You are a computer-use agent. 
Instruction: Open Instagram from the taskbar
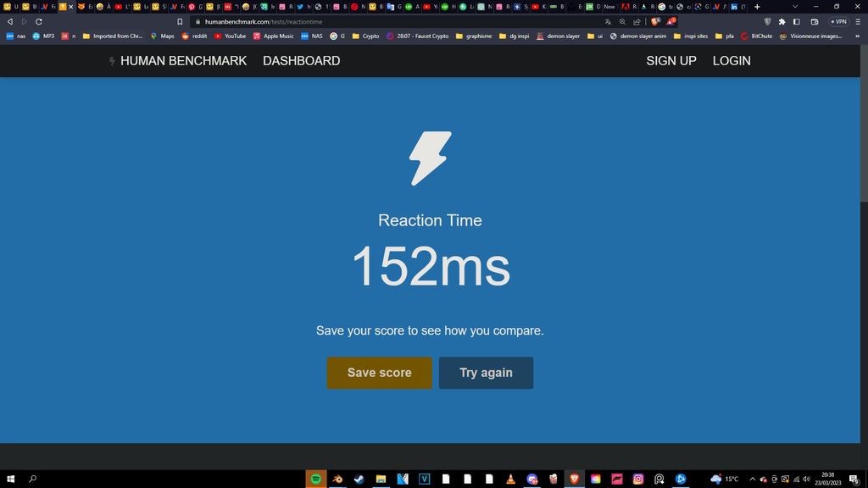[x=638, y=479]
